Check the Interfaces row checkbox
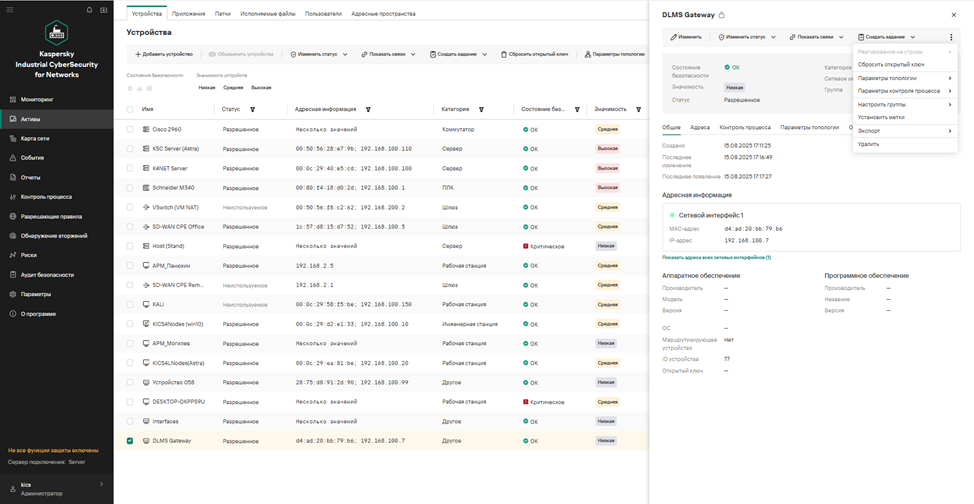This screenshot has height=504, width=974. tap(130, 421)
